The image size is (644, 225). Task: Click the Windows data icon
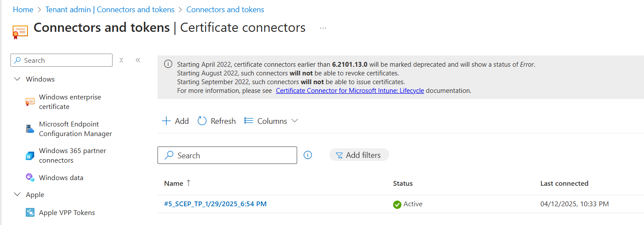(30, 177)
